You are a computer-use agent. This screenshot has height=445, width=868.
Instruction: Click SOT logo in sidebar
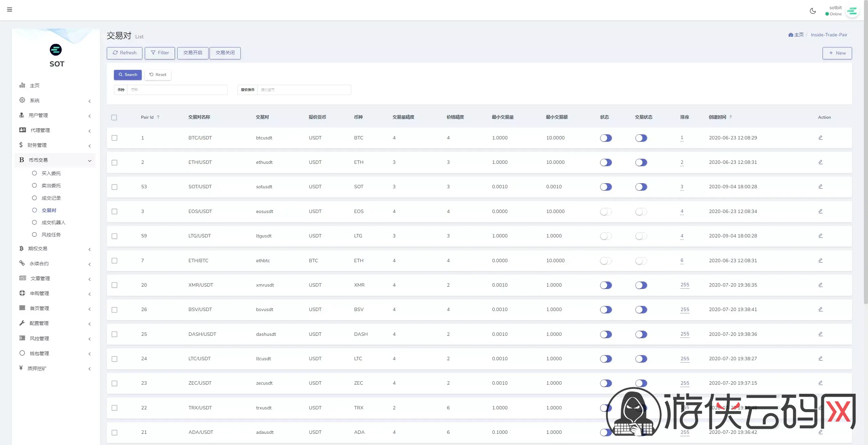[56, 50]
